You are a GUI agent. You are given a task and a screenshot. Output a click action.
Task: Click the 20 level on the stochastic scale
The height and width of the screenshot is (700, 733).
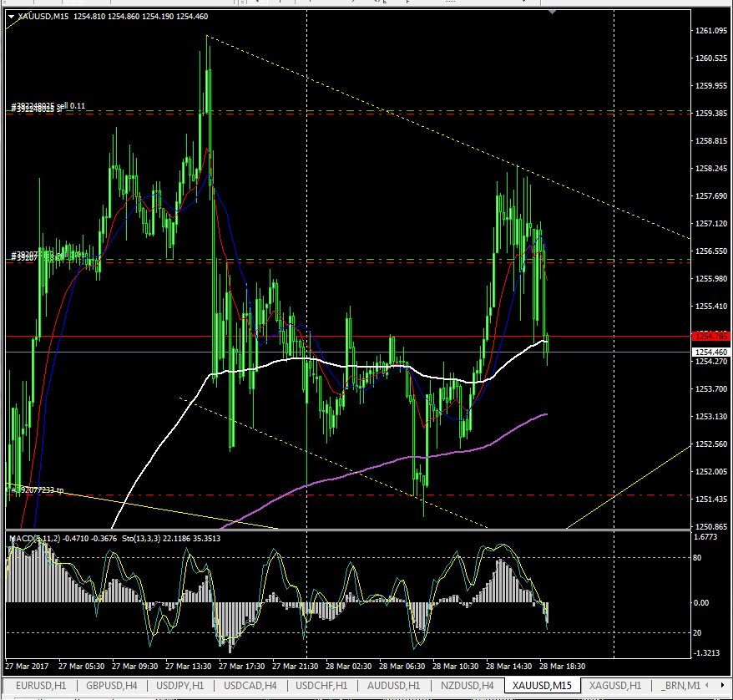[x=697, y=632]
